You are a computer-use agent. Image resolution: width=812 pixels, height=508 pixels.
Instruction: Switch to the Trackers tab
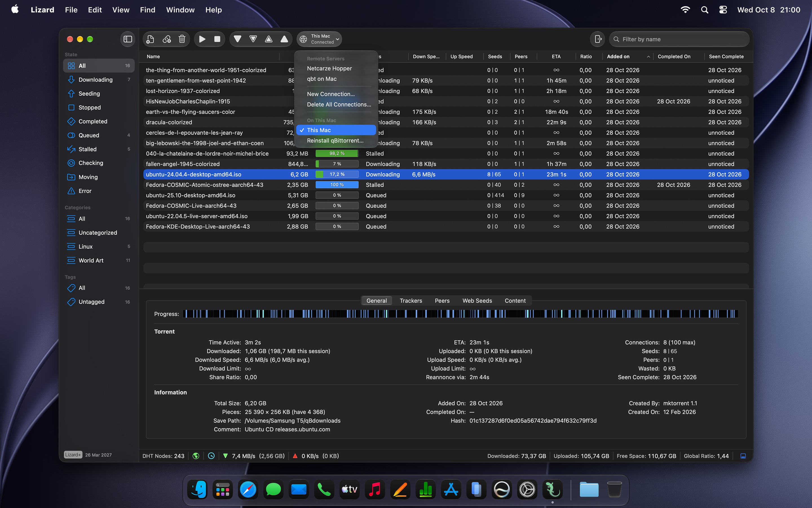(411, 301)
